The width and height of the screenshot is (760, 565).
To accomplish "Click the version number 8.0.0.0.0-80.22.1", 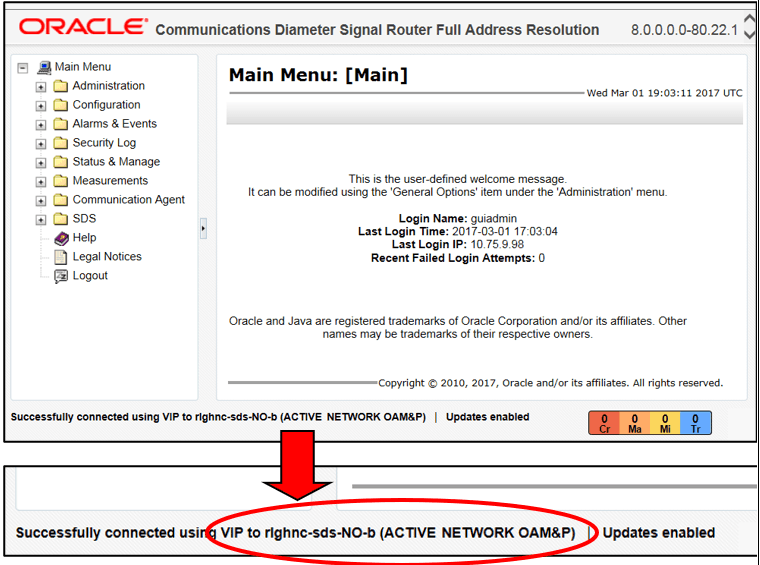I will coord(684,30).
